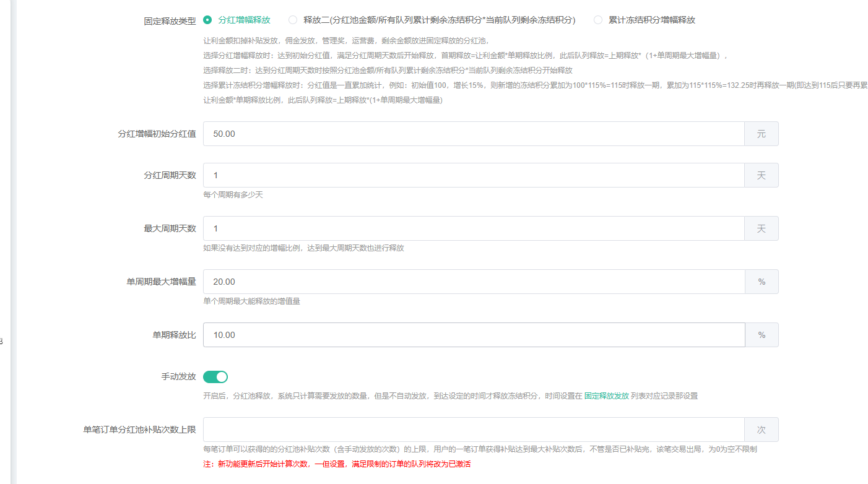Click the 天 suffix beside 分红周期天数
Image resolution: width=868 pixels, height=484 pixels.
pos(761,175)
